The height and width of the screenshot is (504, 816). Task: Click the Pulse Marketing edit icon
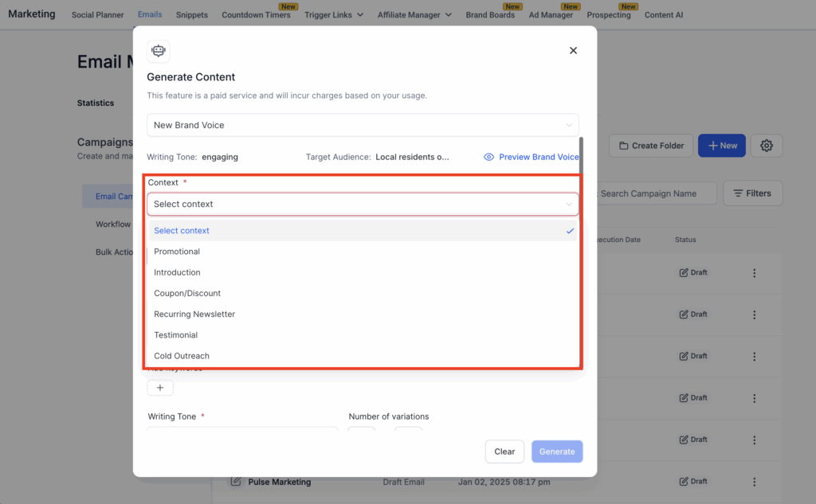236,482
